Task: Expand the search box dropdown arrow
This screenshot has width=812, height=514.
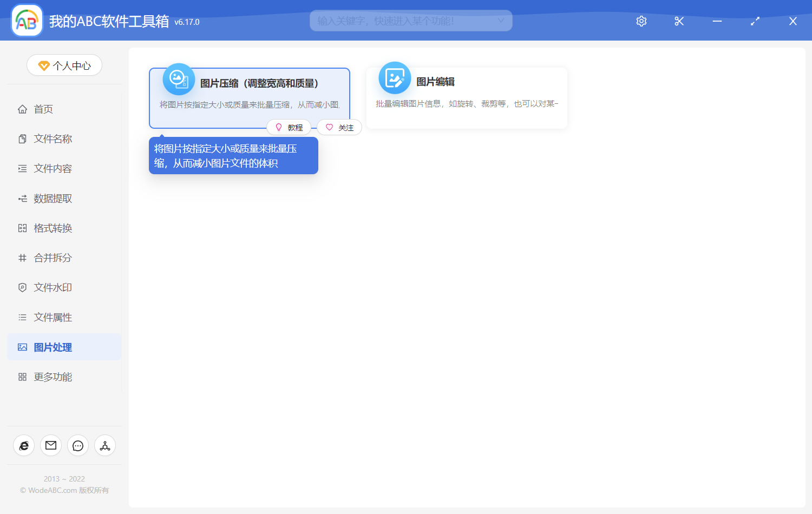Action: pyautogui.click(x=501, y=21)
